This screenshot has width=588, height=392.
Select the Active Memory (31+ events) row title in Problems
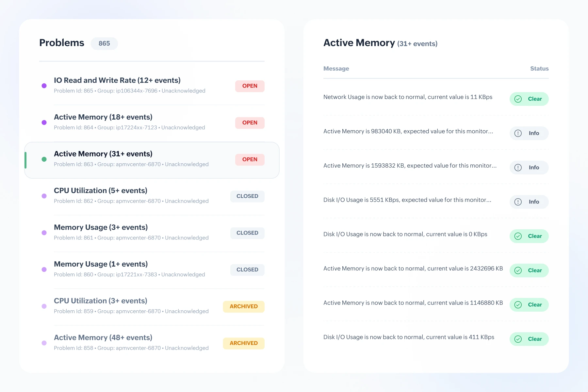[x=103, y=154]
